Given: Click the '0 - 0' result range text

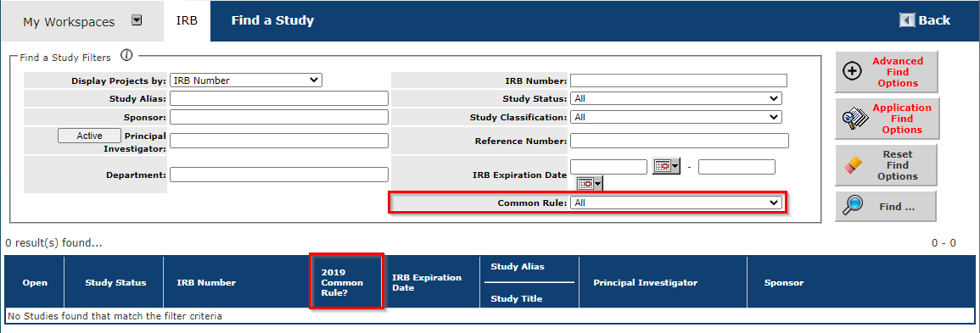Looking at the screenshot, I should point(944,243).
